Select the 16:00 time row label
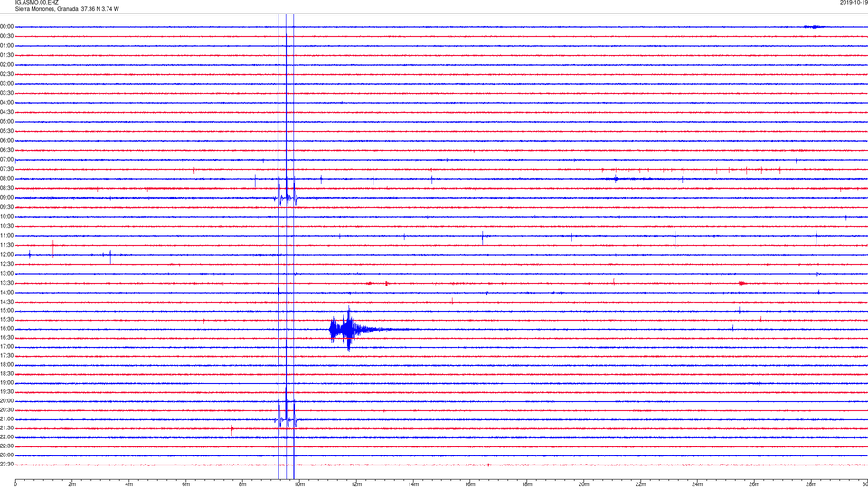 coord(6,329)
